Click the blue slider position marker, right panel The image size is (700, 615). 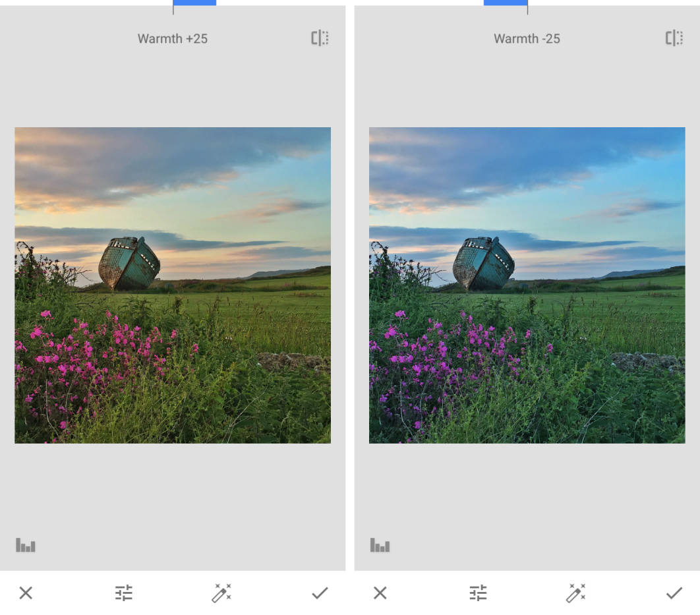point(507,3)
